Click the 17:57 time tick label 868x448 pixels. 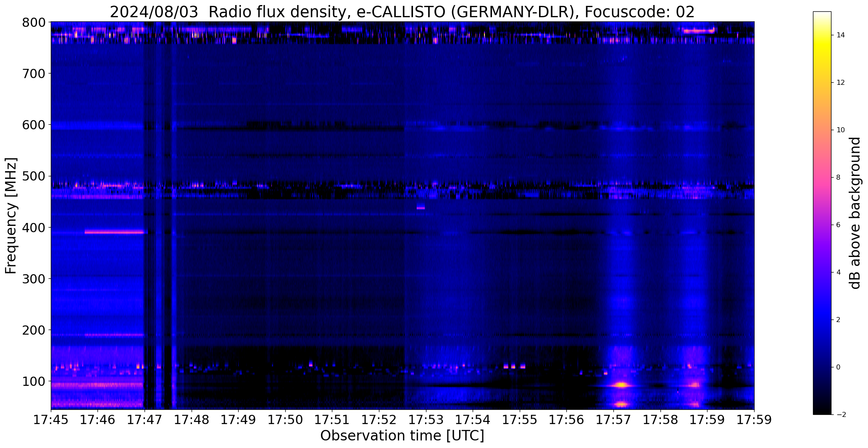[614, 420]
